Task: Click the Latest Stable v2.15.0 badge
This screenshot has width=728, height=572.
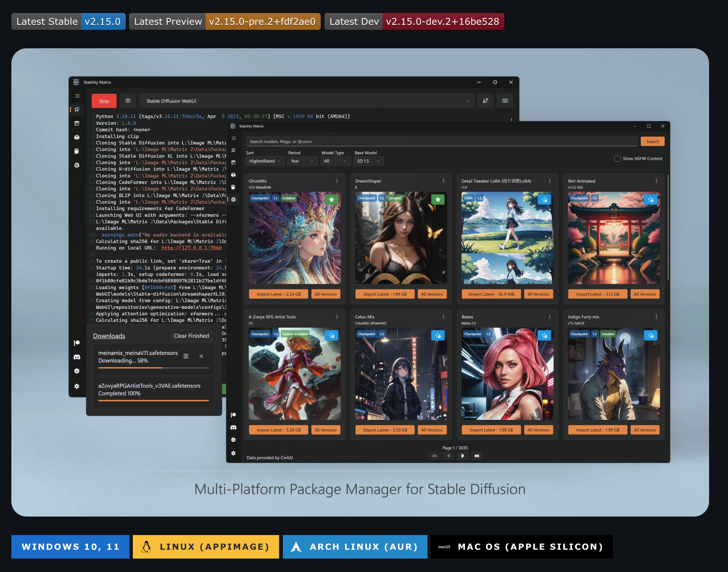Action: (x=69, y=21)
